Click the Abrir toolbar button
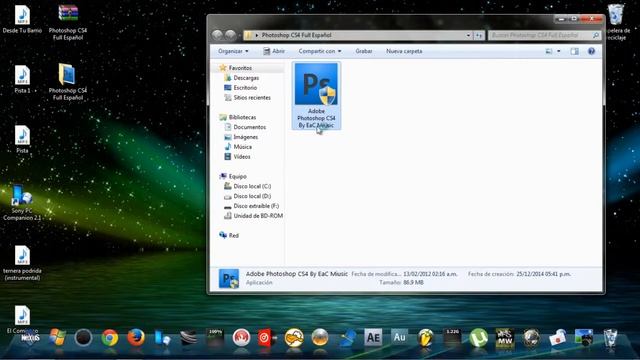Viewport: 640px width, 360px height. [x=274, y=51]
